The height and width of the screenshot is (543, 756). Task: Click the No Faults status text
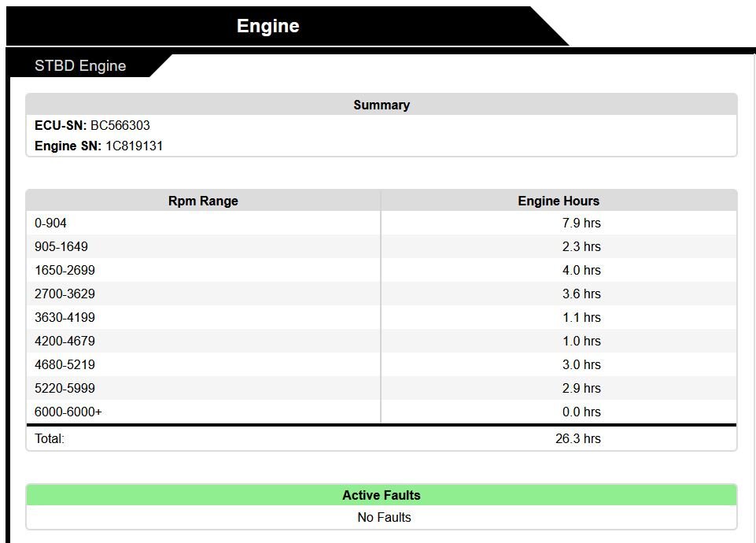[384, 517]
